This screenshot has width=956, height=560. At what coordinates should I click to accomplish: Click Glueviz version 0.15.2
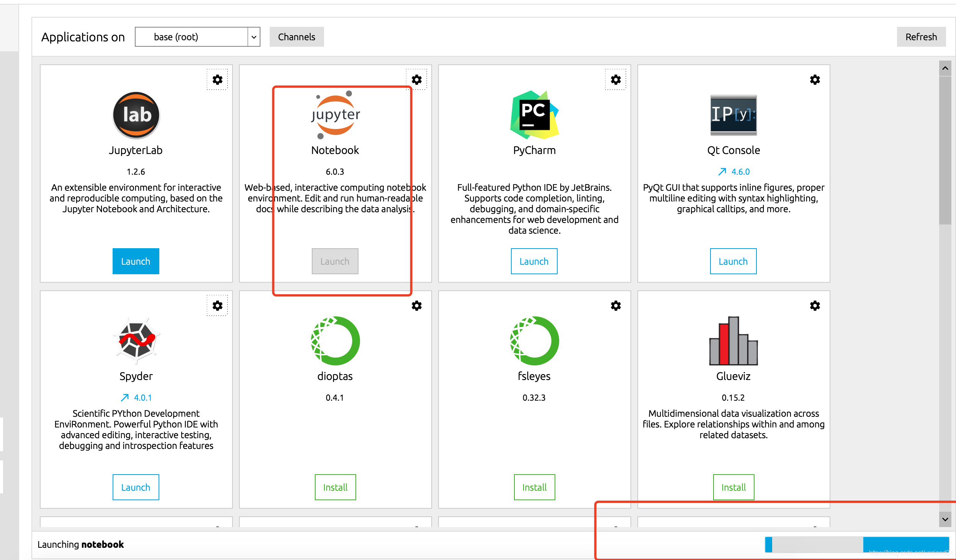click(733, 398)
